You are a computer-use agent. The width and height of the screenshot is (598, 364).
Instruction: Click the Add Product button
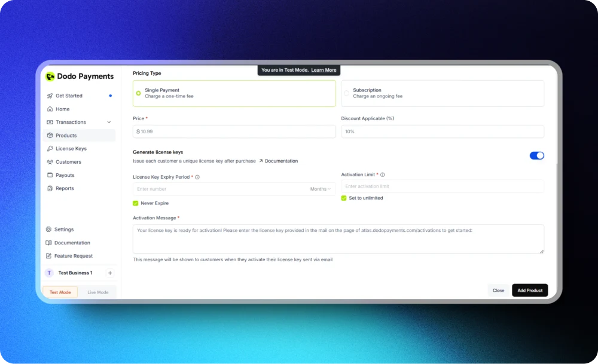pos(530,290)
